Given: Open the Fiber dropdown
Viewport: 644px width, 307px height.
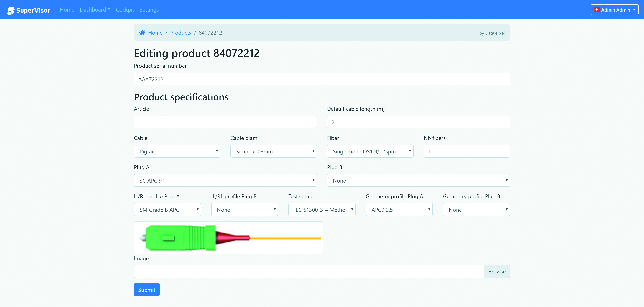Looking at the screenshot, I should [370, 151].
